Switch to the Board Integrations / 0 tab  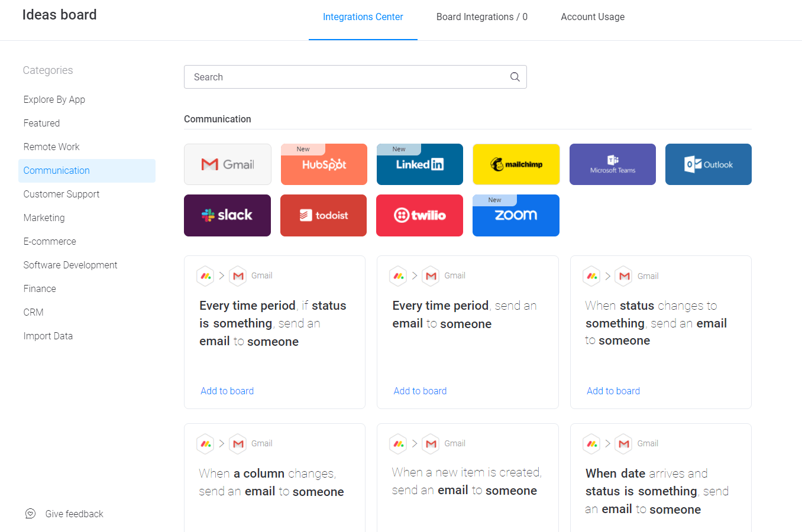point(482,17)
